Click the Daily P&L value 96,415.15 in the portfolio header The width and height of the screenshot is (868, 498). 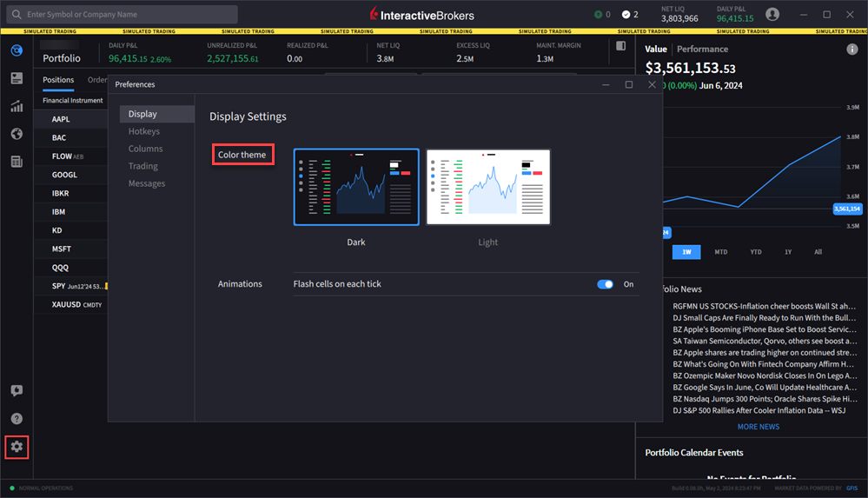[x=128, y=59]
